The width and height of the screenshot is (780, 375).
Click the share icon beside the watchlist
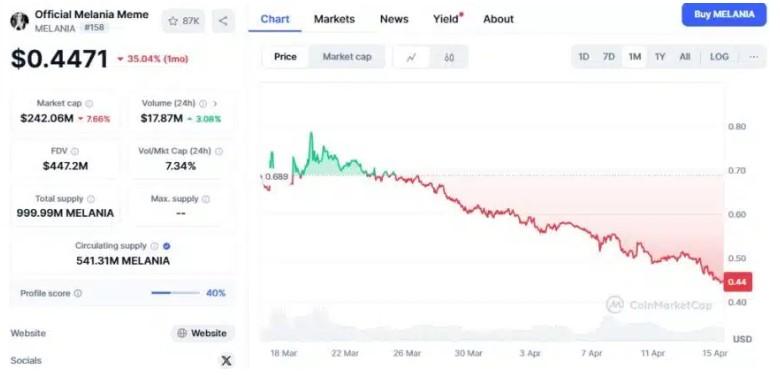coord(223,21)
